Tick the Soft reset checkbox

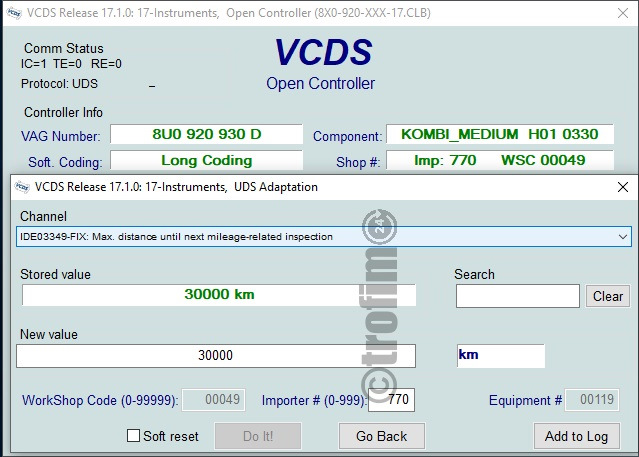coord(133,435)
